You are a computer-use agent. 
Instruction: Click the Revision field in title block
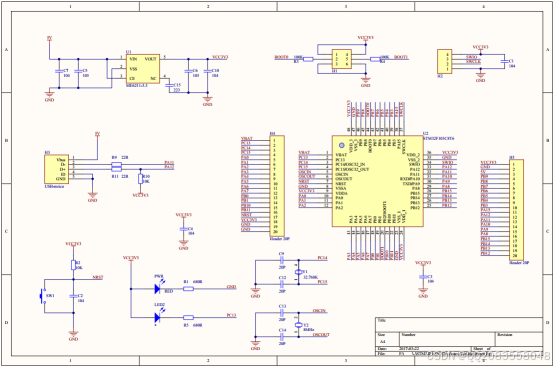(x=519, y=339)
